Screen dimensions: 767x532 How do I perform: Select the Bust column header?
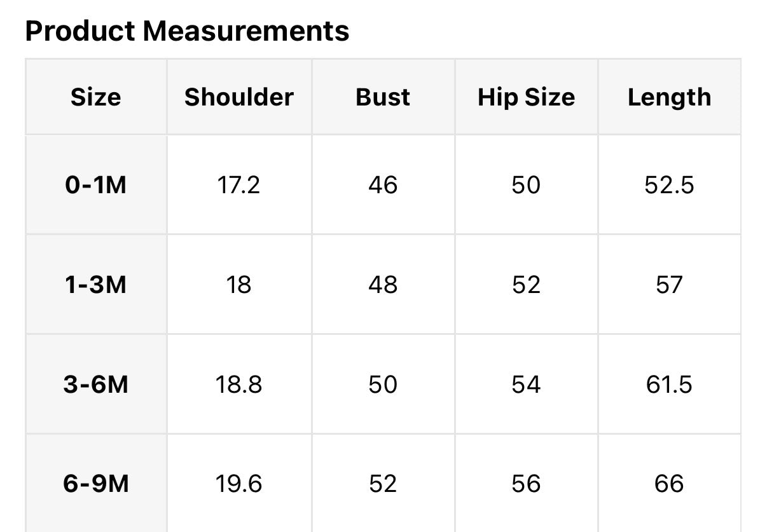coord(383,97)
